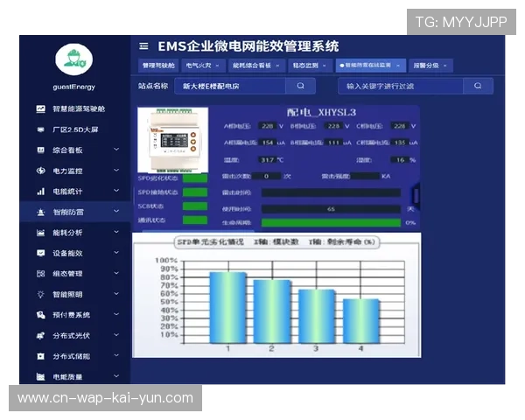Expand the 电能统计 sidebar chevron
The image size is (525, 420).
pyautogui.click(x=116, y=191)
